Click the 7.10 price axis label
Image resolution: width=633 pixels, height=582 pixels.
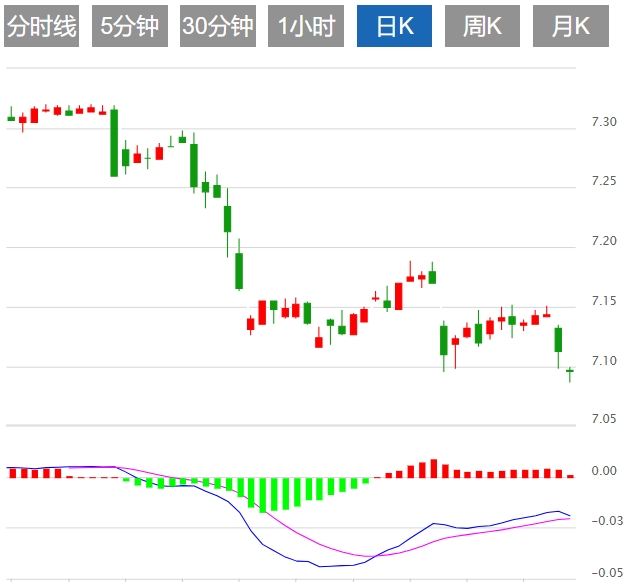click(604, 360)
